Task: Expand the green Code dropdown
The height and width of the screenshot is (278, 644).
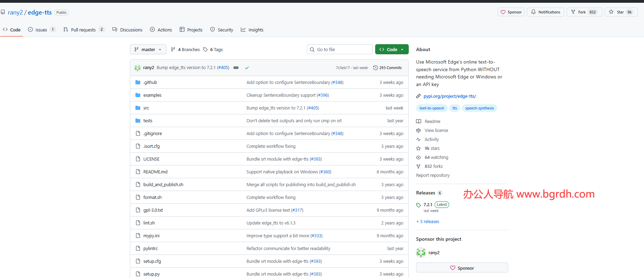Action: tap(392, 49)
